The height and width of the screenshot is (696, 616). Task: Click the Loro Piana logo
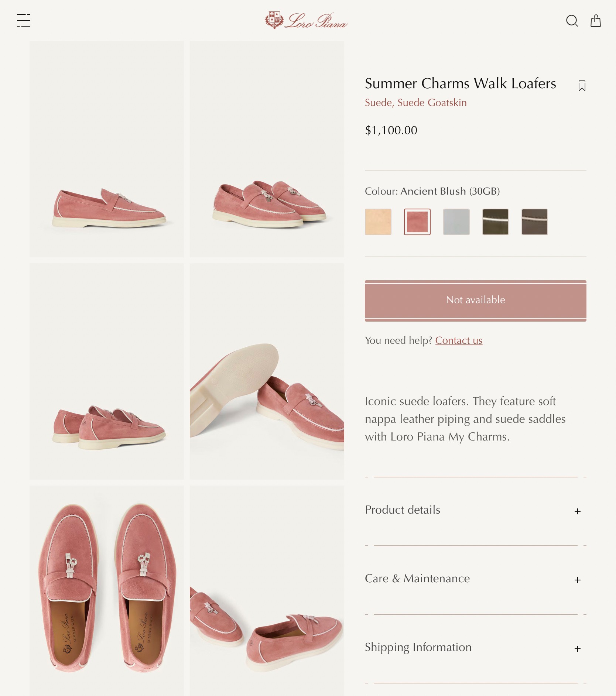[x=306, y=21]
